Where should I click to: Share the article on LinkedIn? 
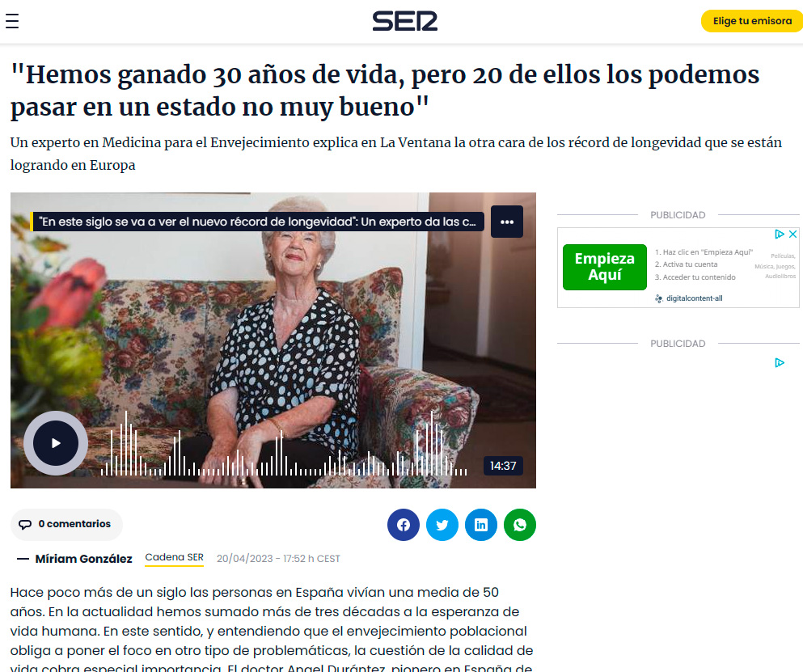(481, 525)
